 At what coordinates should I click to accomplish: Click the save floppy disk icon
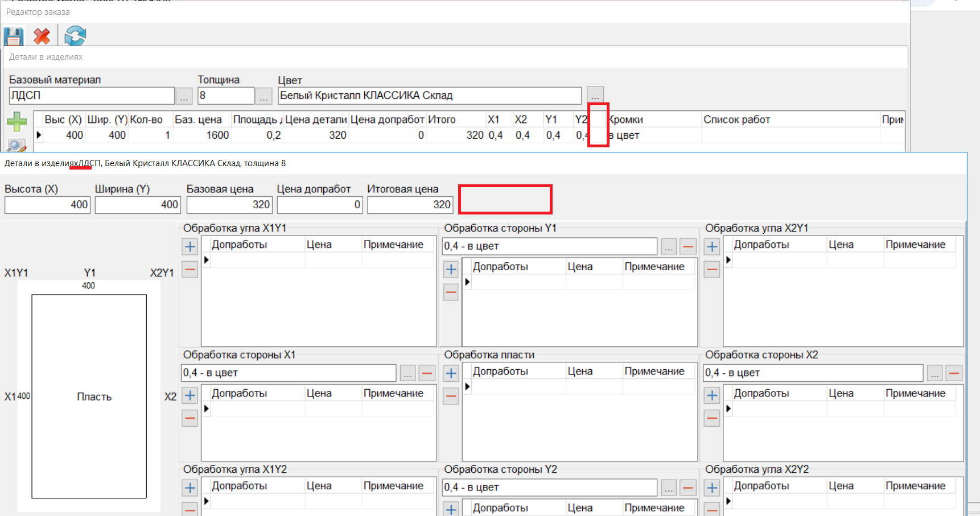click(14, 36)
